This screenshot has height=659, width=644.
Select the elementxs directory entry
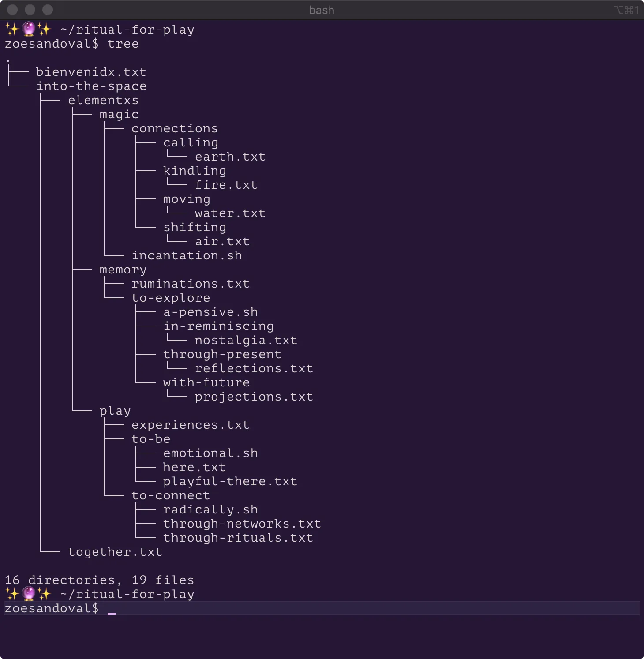point(103,101)
